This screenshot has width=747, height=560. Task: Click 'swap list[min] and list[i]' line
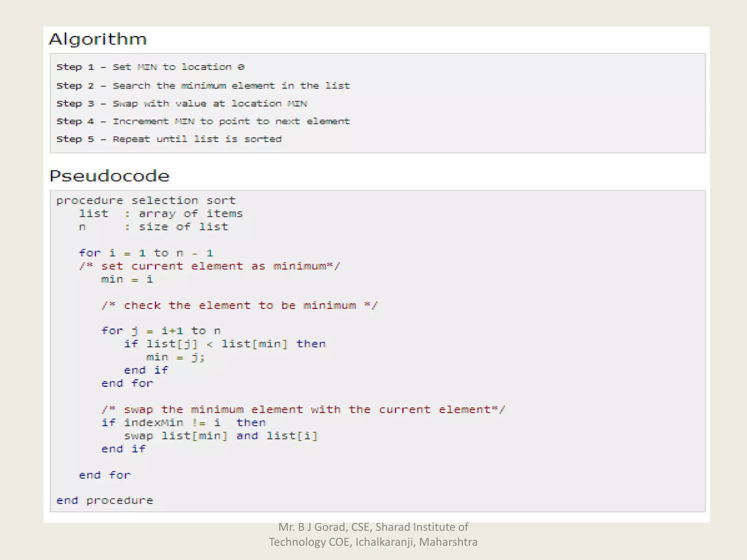[221, 436]
